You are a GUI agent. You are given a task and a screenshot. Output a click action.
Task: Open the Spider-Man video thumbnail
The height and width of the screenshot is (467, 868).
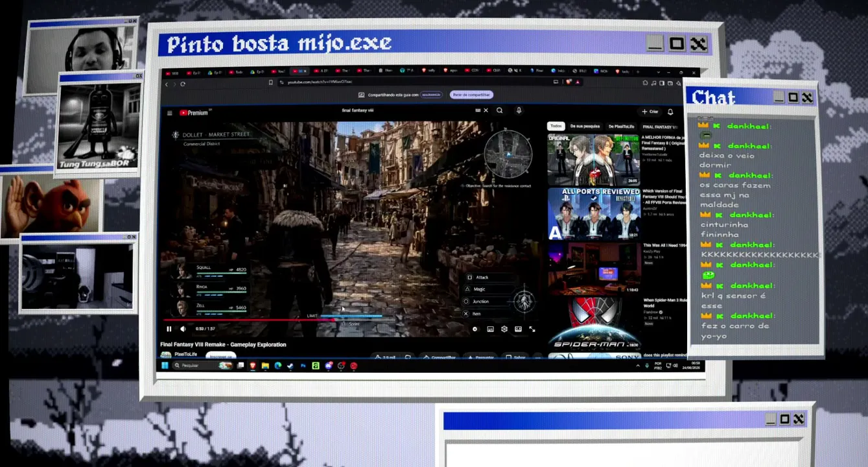594,323
